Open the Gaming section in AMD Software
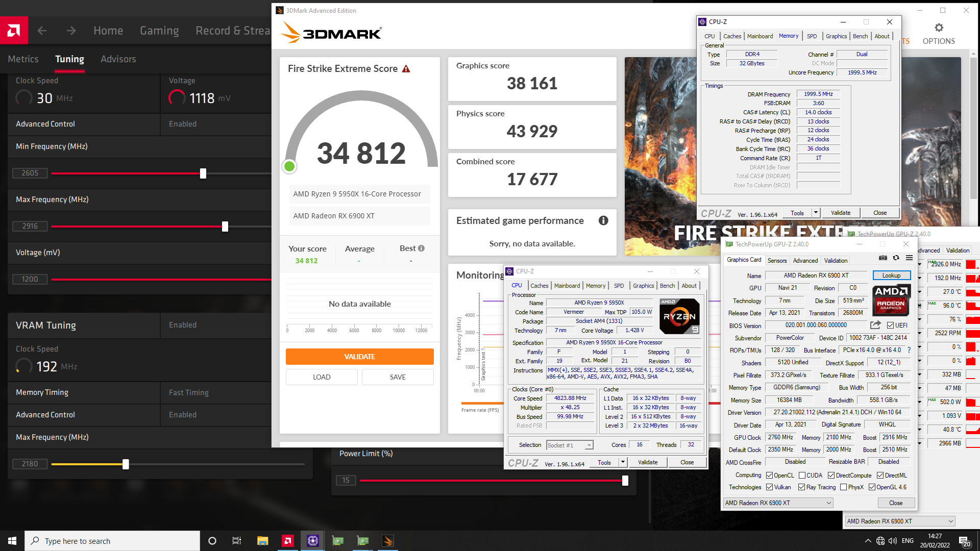The image size is (980, 551). pos(159,31)
